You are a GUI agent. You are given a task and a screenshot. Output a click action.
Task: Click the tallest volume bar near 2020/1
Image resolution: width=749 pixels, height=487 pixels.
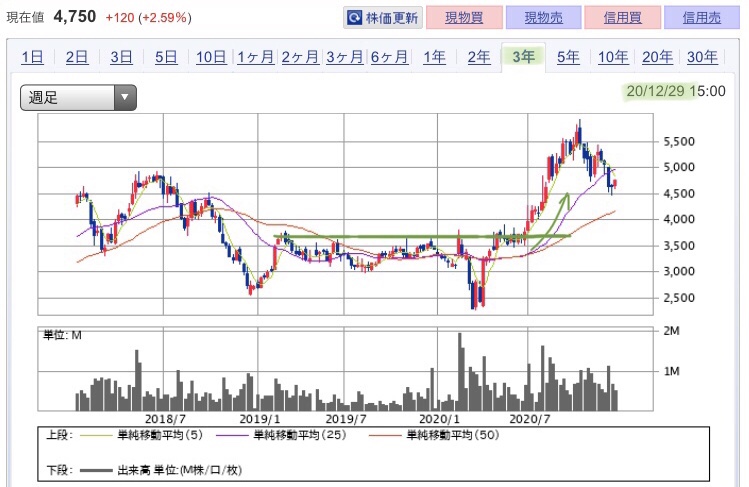click(460, 371)
